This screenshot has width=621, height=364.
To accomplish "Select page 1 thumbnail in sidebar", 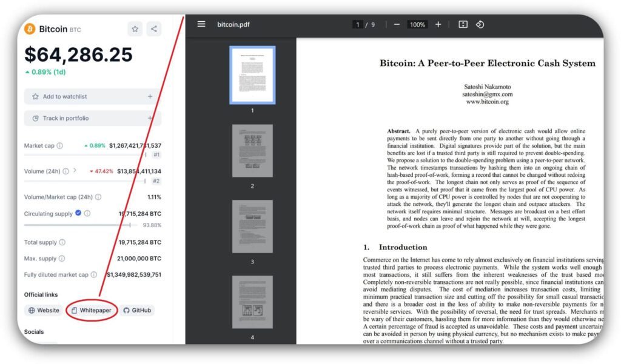I will coord(252,75).
